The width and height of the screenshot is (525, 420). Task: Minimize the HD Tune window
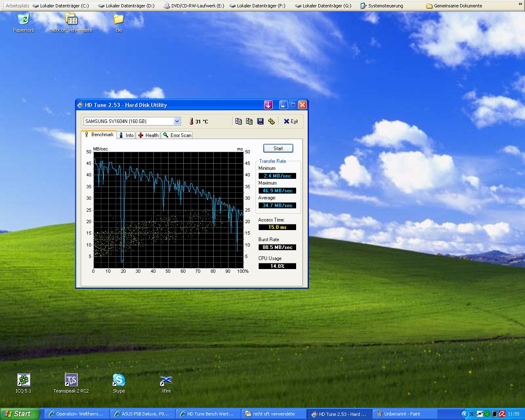283,105
